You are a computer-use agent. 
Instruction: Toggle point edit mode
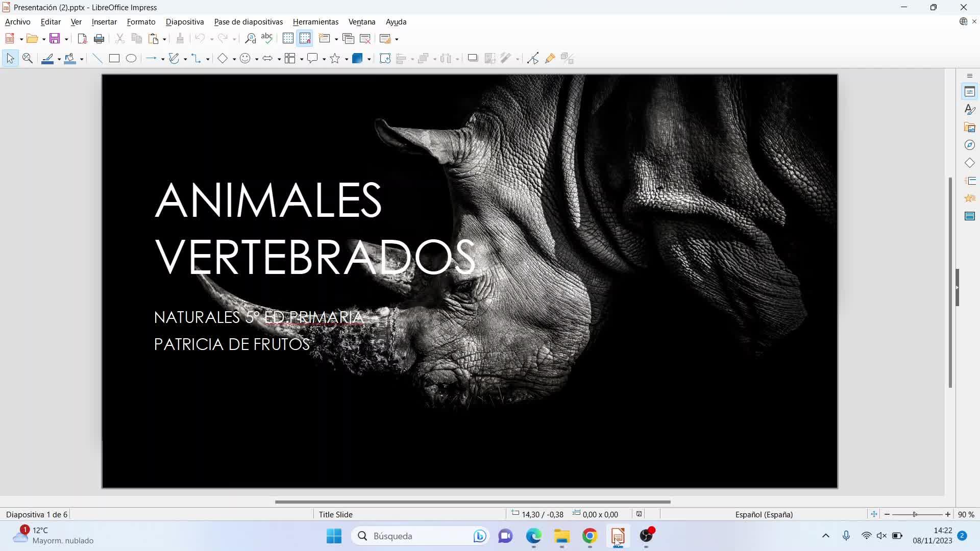pyautogui.click(x=533, y=59)
